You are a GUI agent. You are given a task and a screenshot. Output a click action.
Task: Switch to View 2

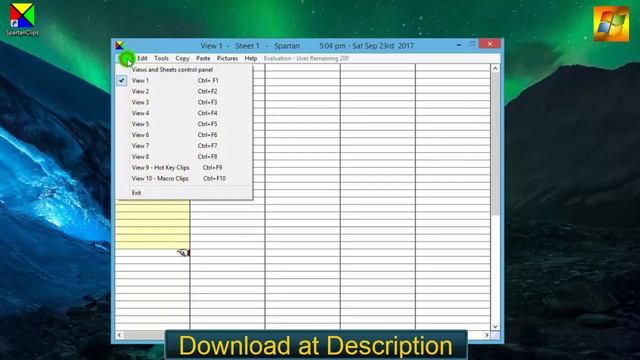click(184, 91)
